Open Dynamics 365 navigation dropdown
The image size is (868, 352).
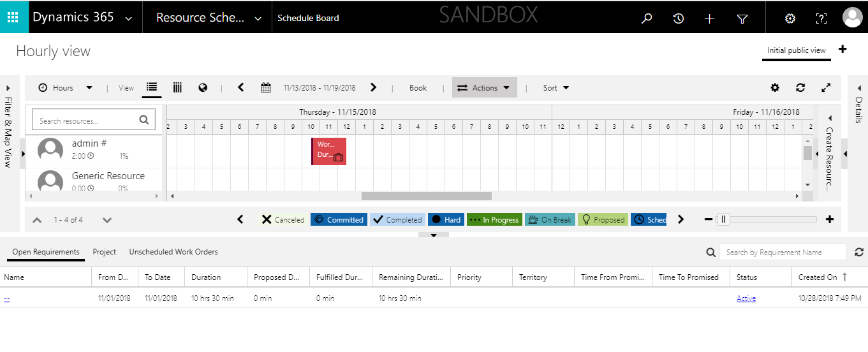pyautogui.click(x=129, y=18)
